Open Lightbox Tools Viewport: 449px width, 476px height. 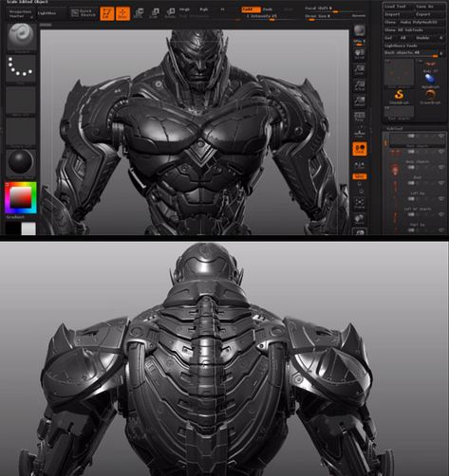pos(401,46)
